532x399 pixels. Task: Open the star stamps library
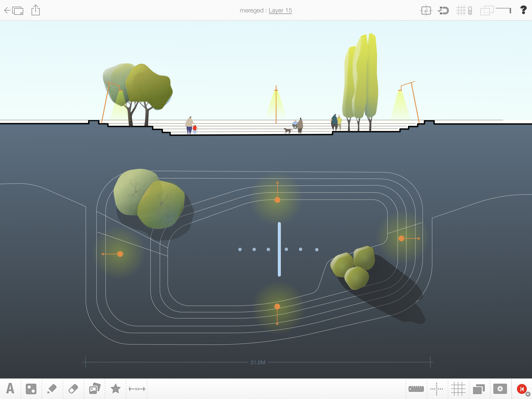(116, 388)
